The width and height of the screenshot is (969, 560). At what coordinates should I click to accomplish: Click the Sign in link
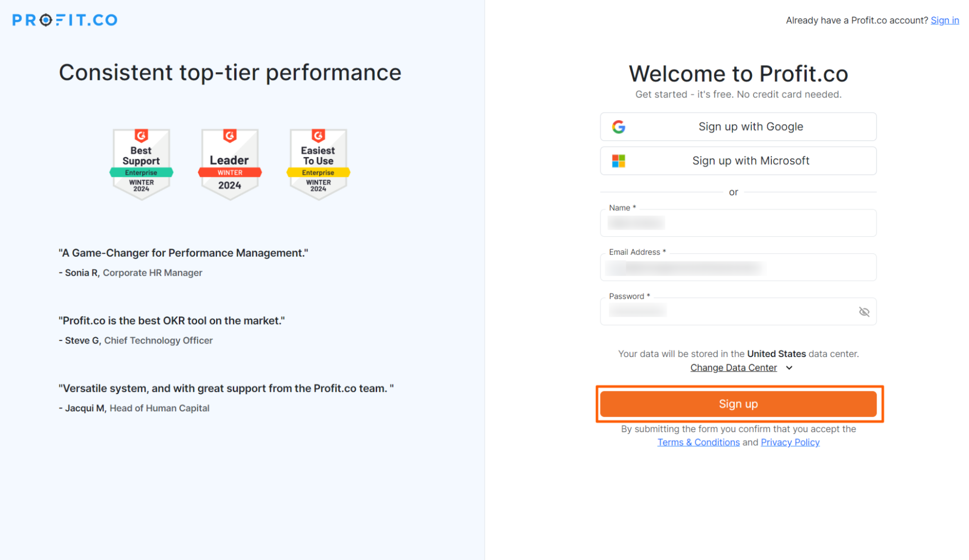point(945,20)
